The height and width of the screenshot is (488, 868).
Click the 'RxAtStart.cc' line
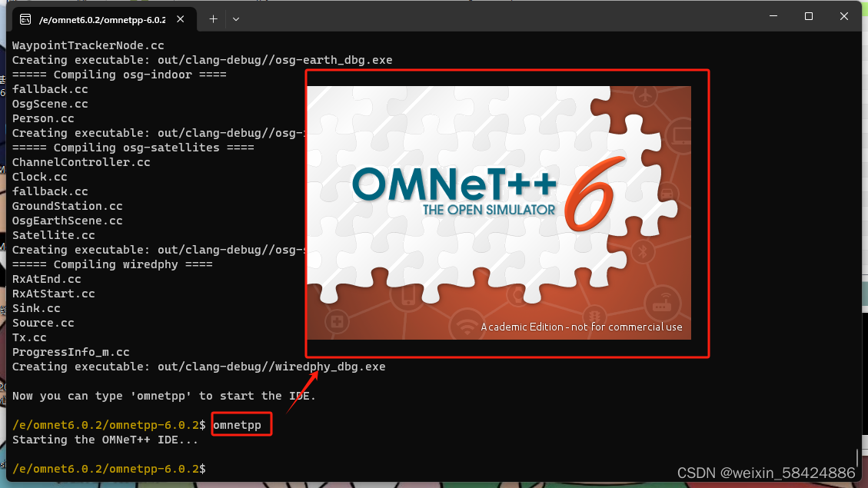[54, 294]
